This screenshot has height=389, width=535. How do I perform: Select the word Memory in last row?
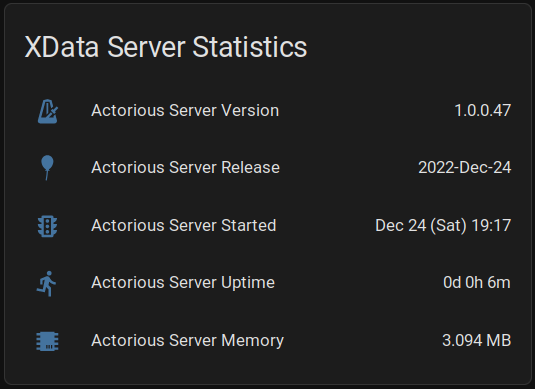coord(252,341)
